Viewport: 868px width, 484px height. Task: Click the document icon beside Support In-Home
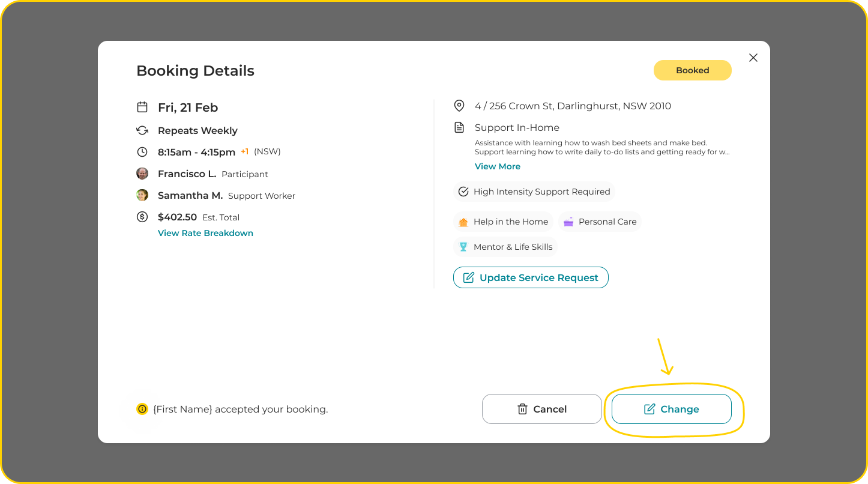(x=459, y=127)
